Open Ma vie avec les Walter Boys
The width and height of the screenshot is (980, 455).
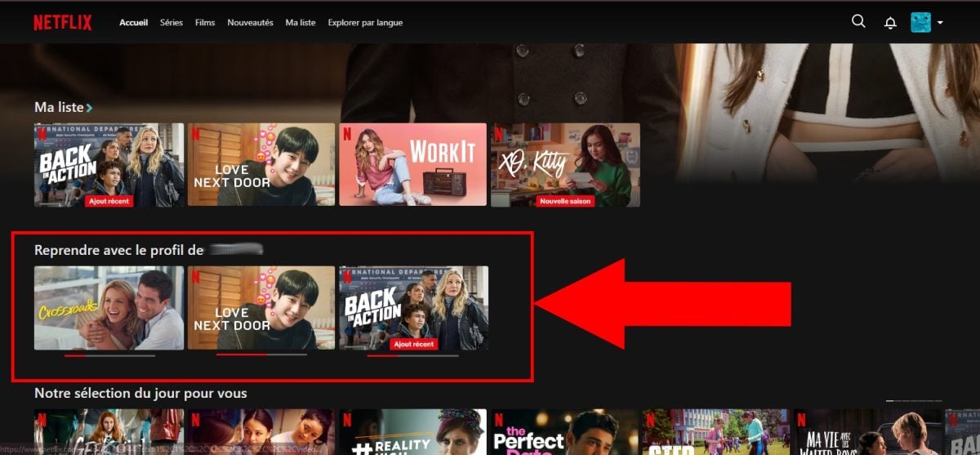point(867,432)
